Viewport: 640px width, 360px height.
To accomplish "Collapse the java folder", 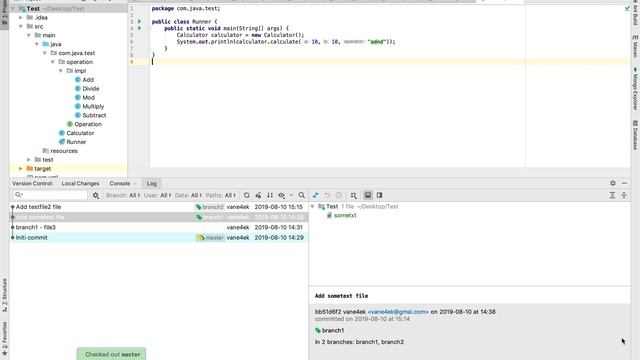I will pos(37,44).
